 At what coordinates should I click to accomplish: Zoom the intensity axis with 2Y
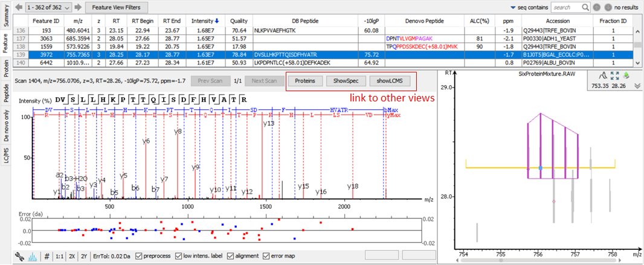click(x=84, y=256)
